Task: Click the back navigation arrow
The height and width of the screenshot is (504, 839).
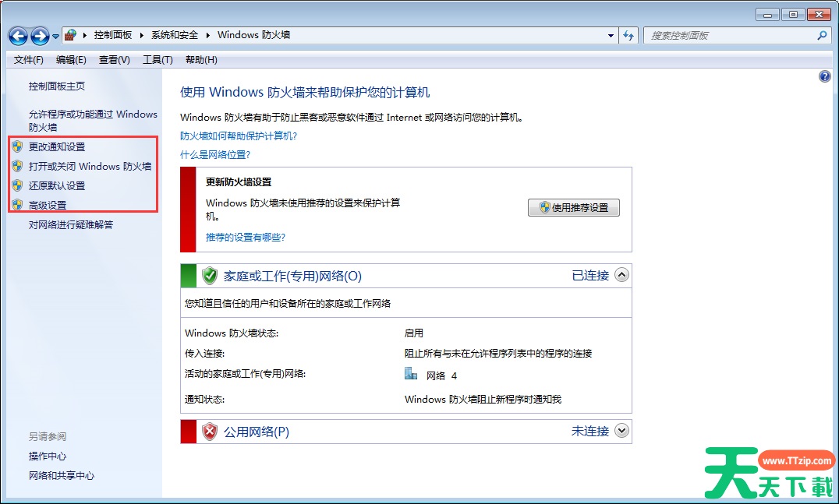Action: pos(17,35)
